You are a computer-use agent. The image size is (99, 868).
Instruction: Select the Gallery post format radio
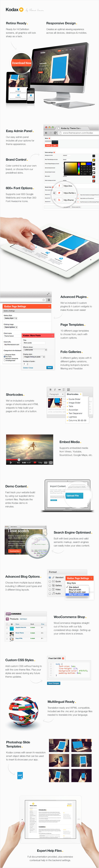(x=50, y=586)
